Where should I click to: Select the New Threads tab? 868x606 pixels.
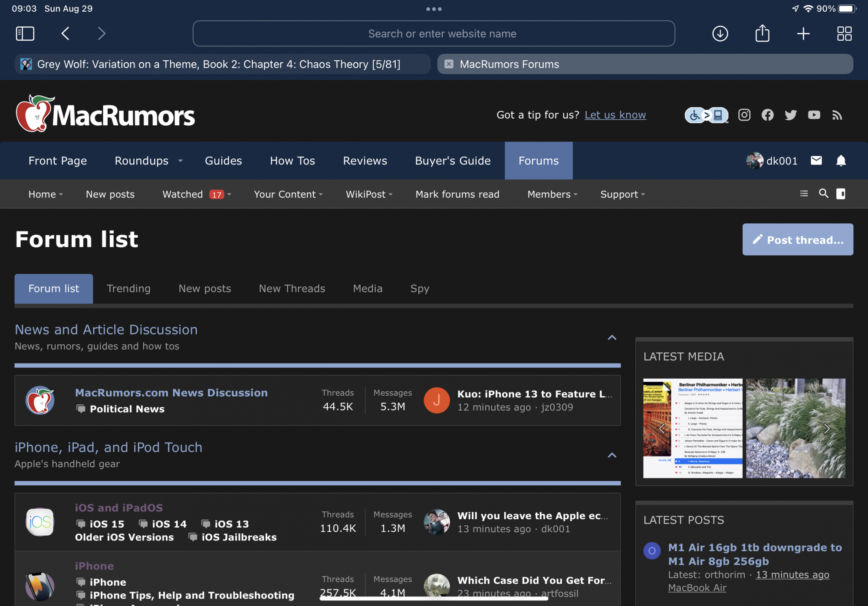tap(292, 288)
